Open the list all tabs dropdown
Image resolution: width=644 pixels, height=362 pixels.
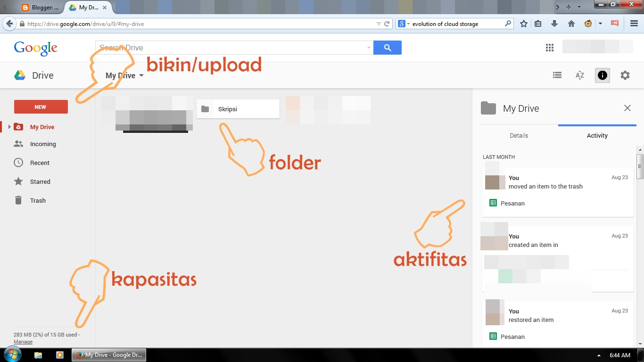click(x=579, y=8)
